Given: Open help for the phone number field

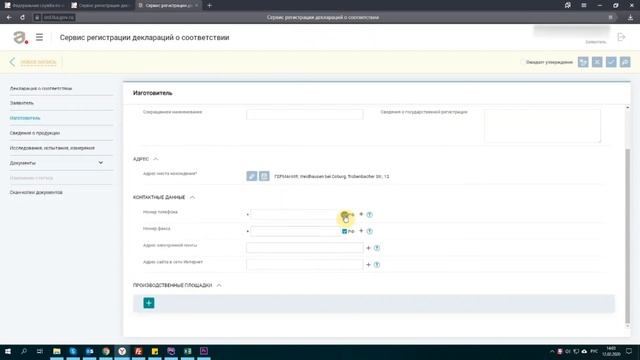Looking at the screenshot, I should [x=369, y=215].
